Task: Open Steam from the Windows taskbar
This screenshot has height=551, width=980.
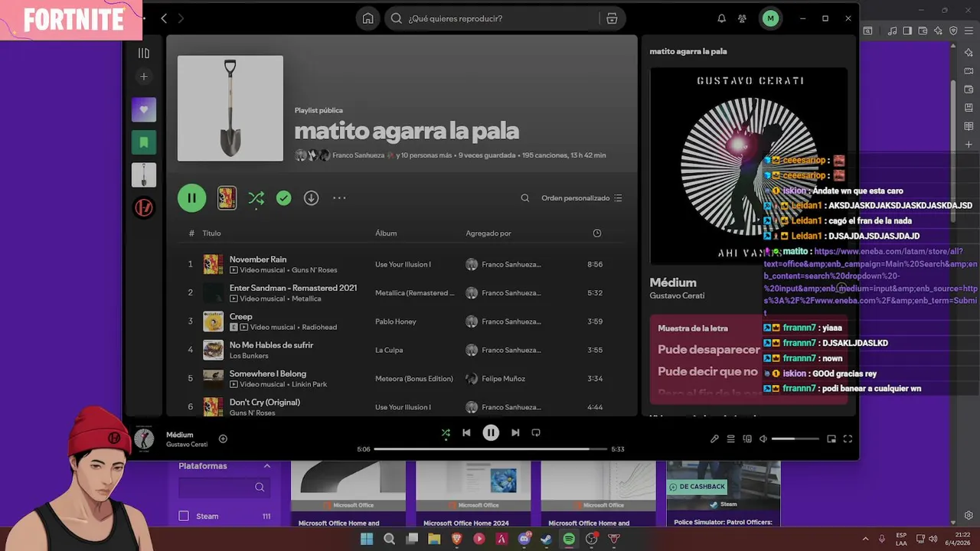Action: [546, 539]
